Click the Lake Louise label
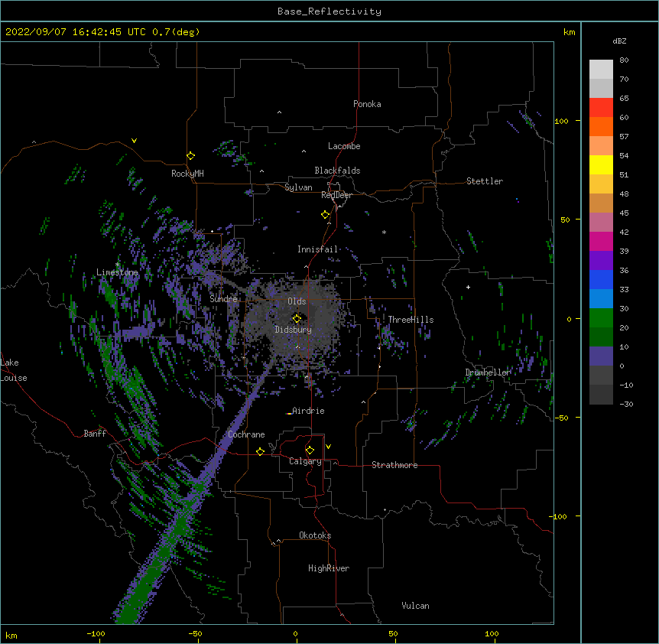 (x=14, y=370)
